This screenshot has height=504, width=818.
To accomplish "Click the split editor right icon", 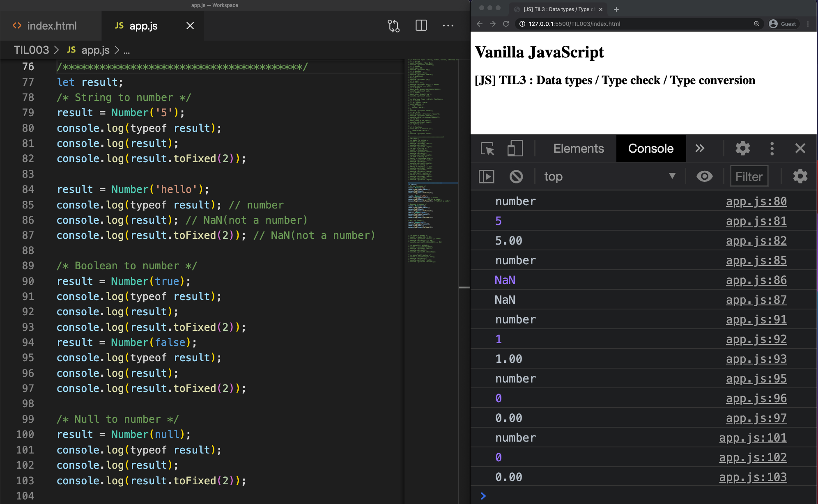I will click(421, 26).
